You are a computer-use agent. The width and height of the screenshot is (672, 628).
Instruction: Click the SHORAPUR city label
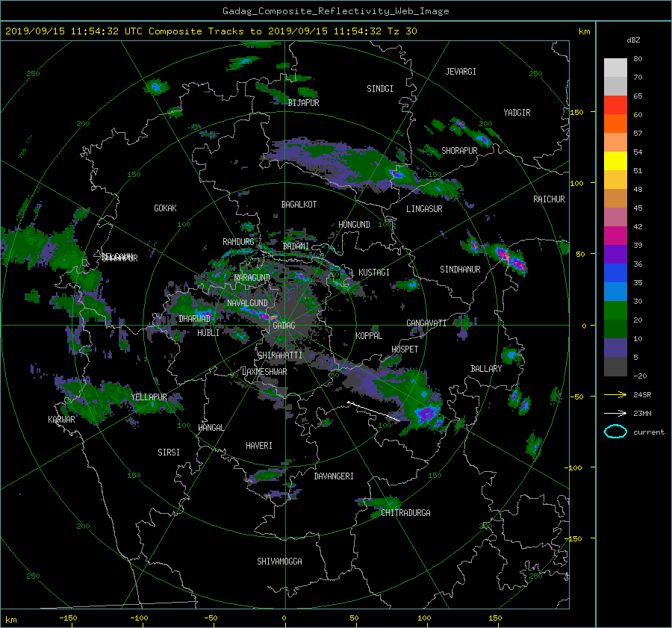pos(459,151)
